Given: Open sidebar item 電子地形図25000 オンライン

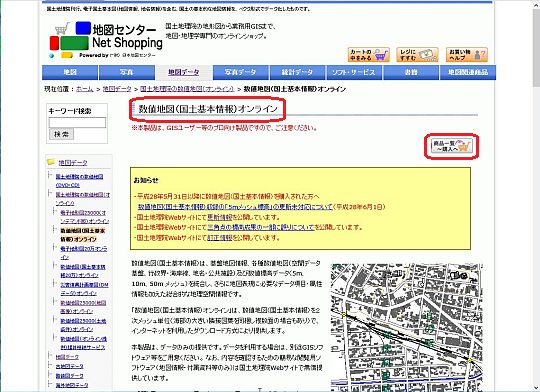Looking at the screenshot, I should (85, 217).
